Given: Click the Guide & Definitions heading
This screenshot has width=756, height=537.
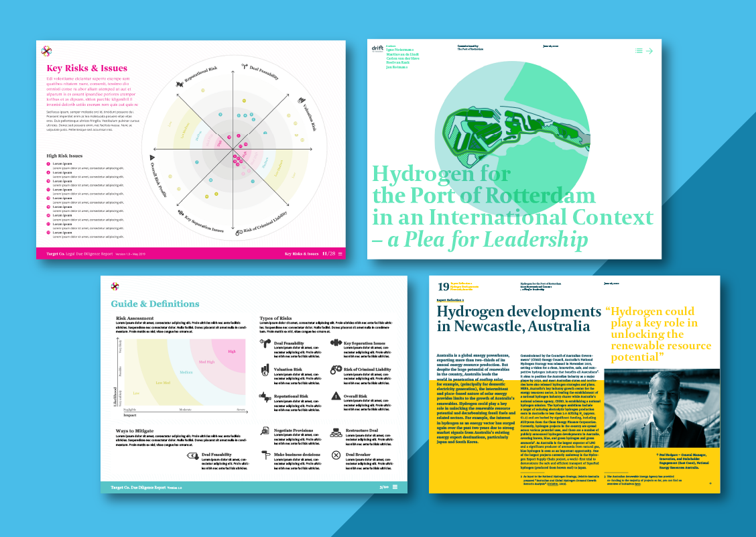Looking at the screenshot, I should point(155,304).
